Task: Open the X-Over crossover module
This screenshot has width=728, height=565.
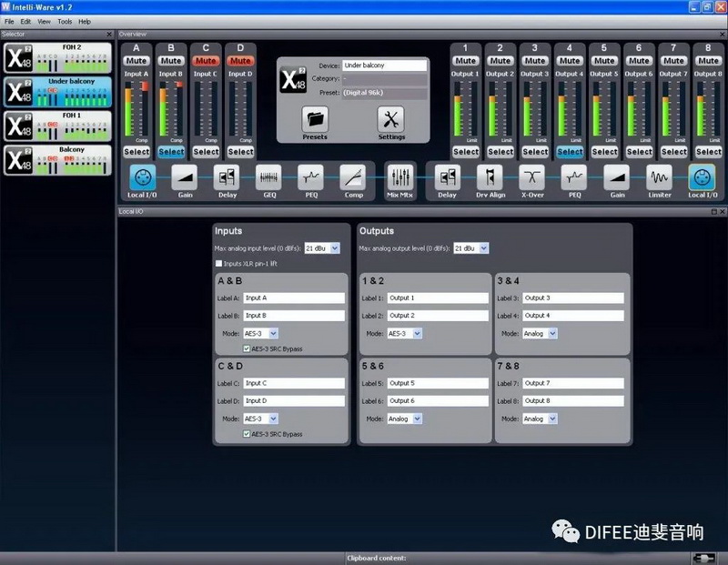Action: point(532,177)
